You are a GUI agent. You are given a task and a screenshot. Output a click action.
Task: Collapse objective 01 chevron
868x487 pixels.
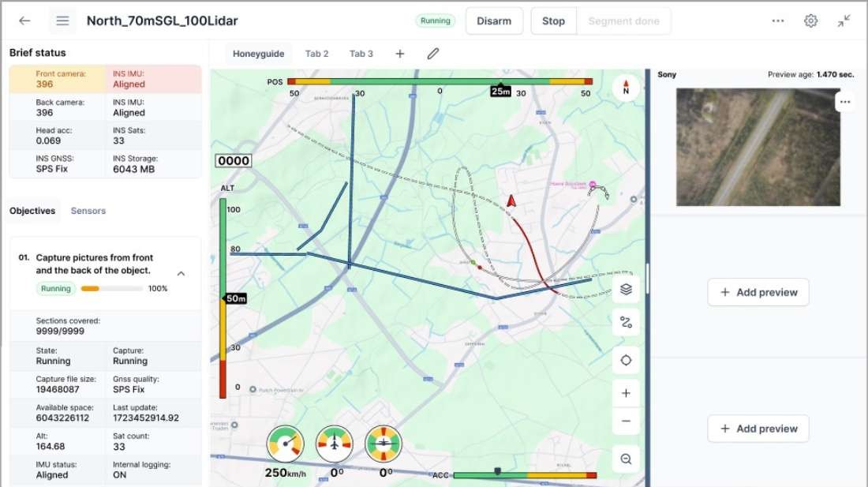tap(181, 273)
